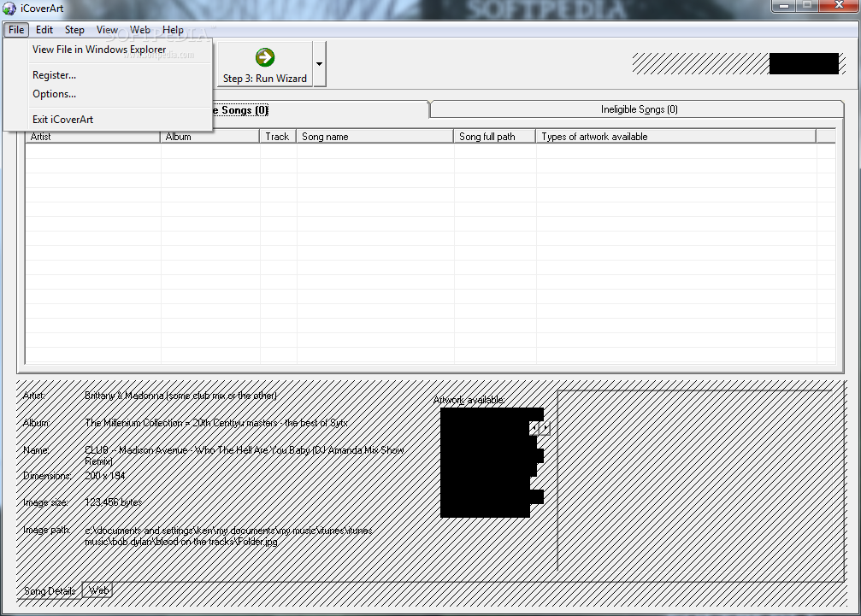
Task: Click the next artwork arrow button
Action: 545,428
